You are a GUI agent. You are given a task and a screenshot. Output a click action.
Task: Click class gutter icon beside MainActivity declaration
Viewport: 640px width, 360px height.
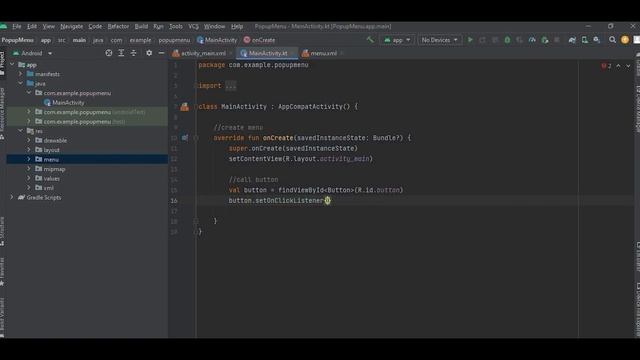(x=184, y=107)
